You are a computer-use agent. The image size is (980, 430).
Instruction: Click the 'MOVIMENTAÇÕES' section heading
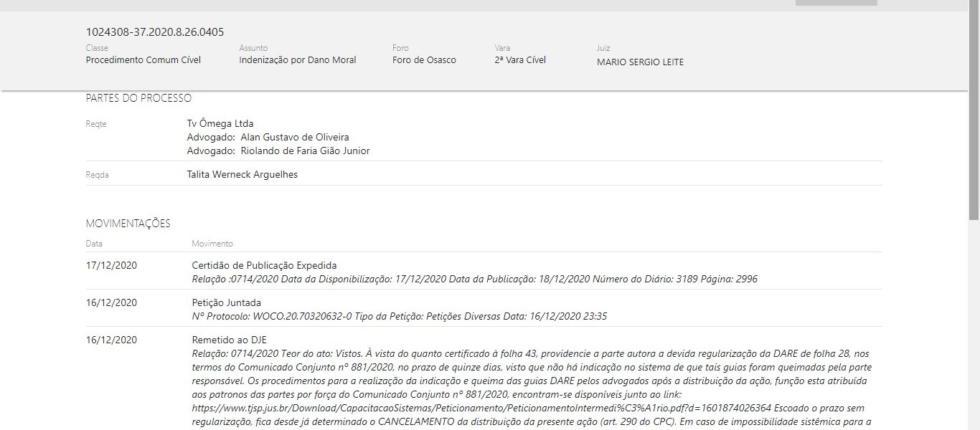[x=128, y=224]
